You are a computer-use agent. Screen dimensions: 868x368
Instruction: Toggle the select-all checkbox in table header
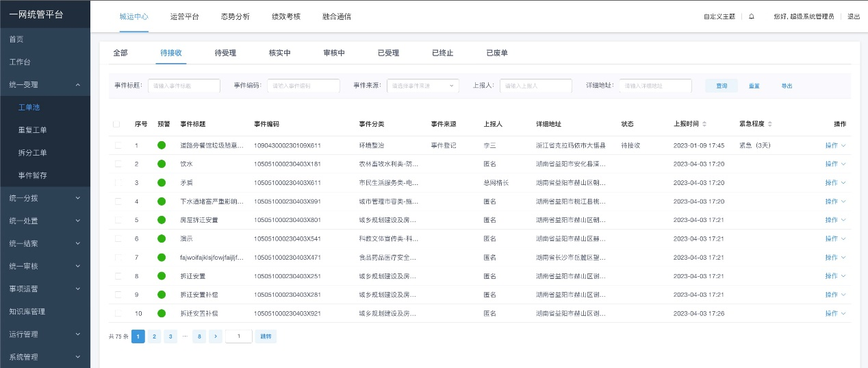click(x=116, y=124)
